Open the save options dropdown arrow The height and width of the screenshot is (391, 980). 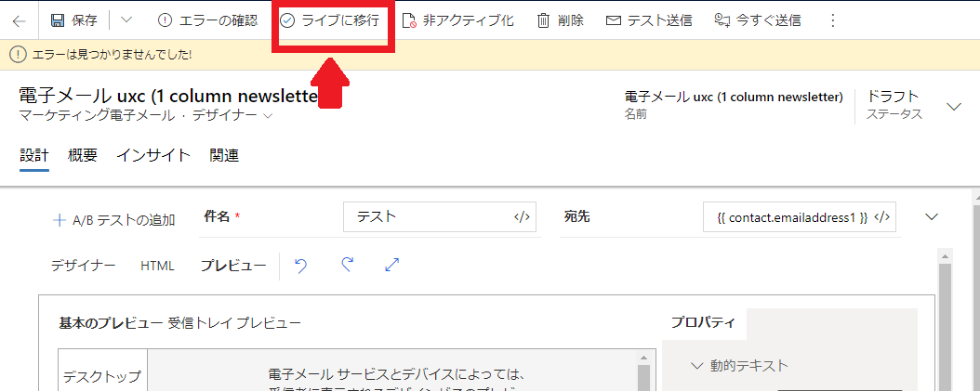[126, 20]
